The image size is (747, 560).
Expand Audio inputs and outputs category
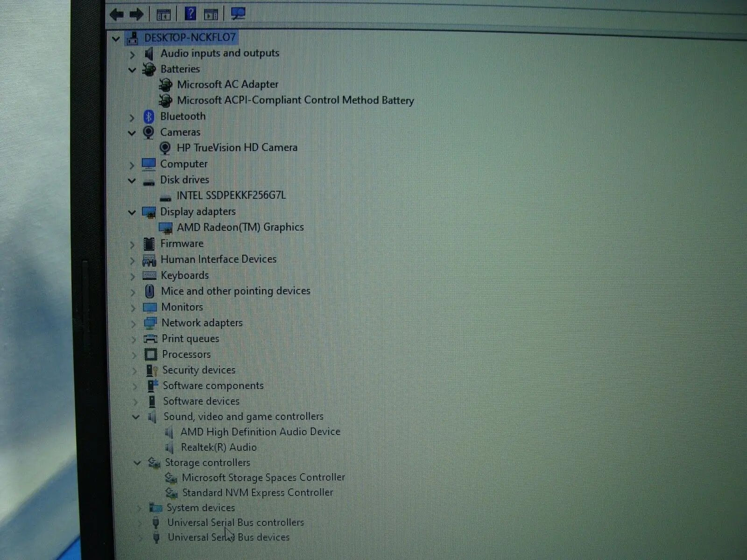(x=132, y=55)
